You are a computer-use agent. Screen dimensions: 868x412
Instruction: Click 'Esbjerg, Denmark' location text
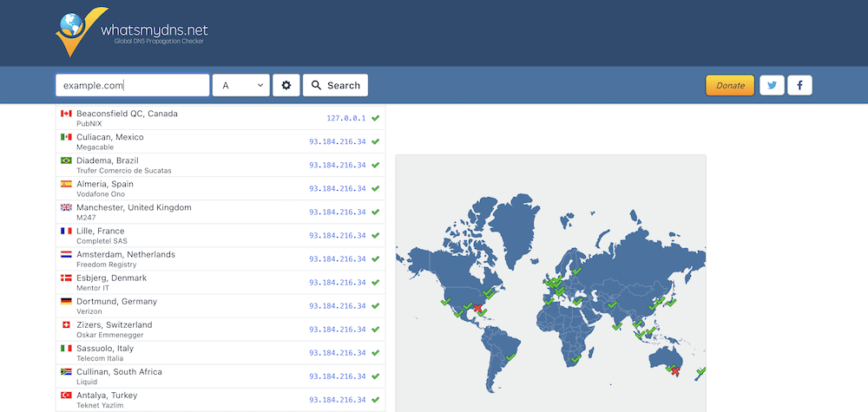[112, 278]
